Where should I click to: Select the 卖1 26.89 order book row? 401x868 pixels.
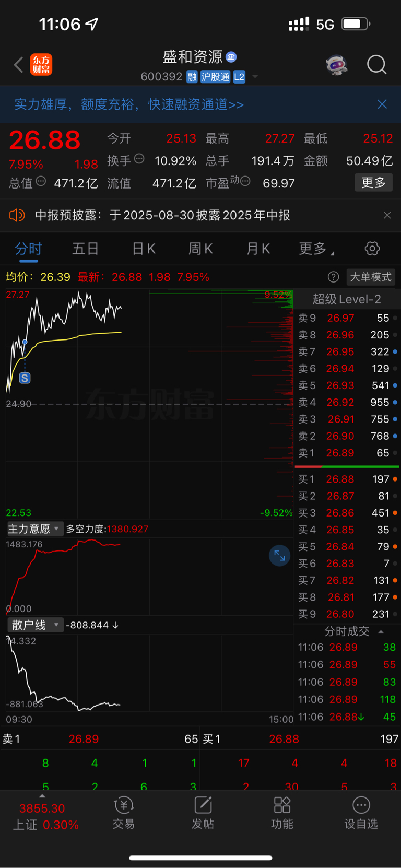click(347, 453)
